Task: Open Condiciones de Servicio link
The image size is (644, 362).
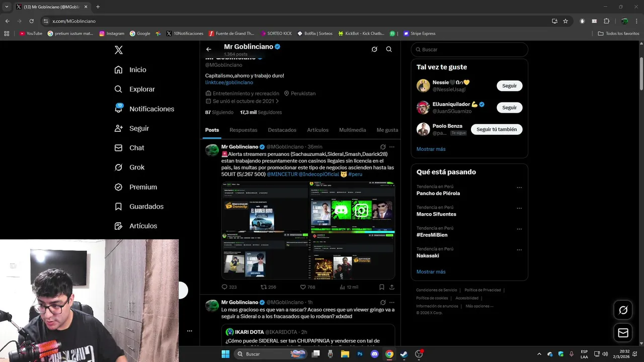Action: click(437, 290)
